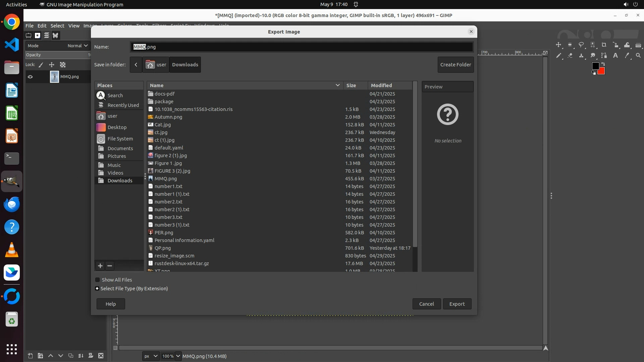
Task: Hide the MMQ.png layer with eye icon
Action: tap(30, 77)
